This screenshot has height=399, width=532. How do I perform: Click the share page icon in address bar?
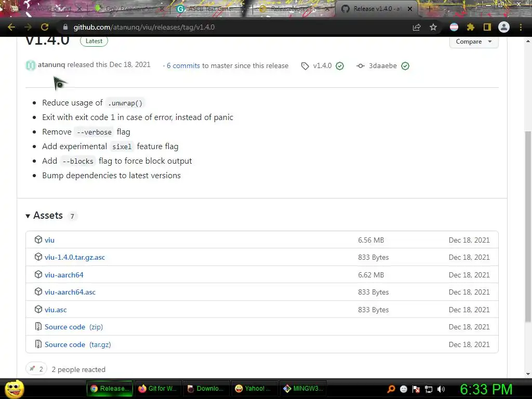click(x=417, y=27)
